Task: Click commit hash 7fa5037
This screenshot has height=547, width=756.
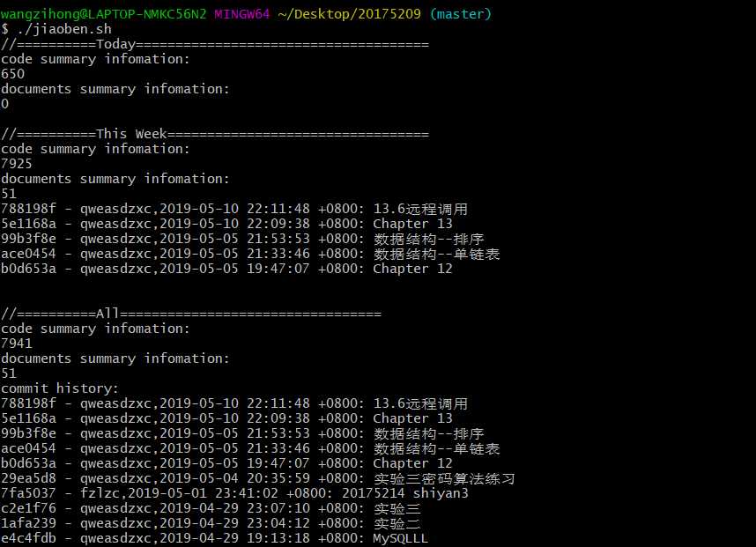Action: point(28,493)
